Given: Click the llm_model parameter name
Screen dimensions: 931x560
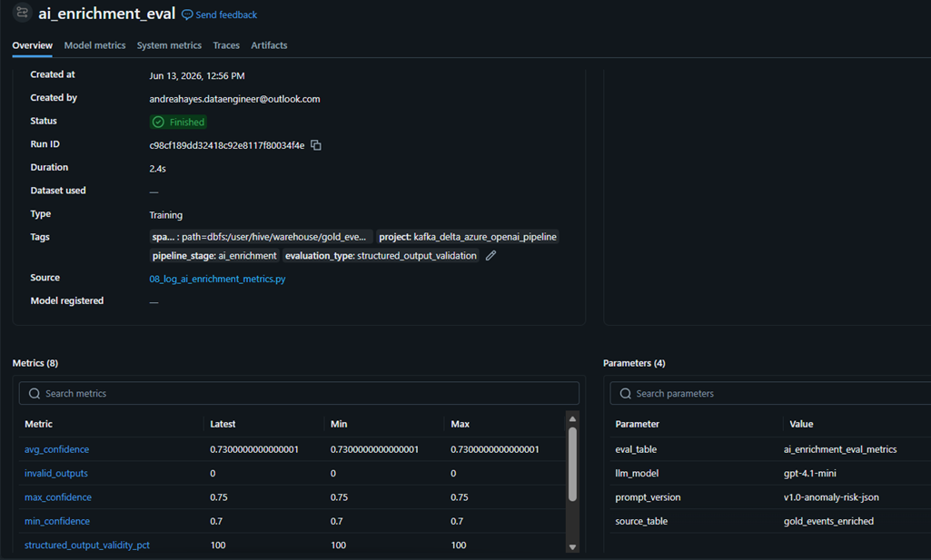Looking at the screenshot, I should pyautogui.click(x=637, y=474).
